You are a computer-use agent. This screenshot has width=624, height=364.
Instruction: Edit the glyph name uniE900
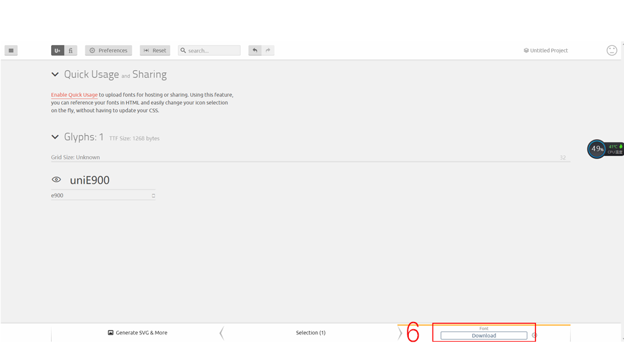tap(89, 180)
